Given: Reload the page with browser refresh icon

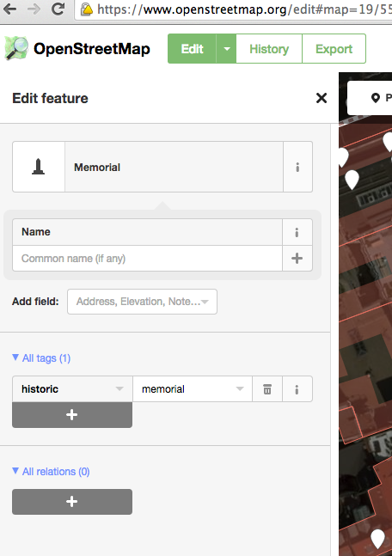Looking at the screenshot, I should pos(58,9).
